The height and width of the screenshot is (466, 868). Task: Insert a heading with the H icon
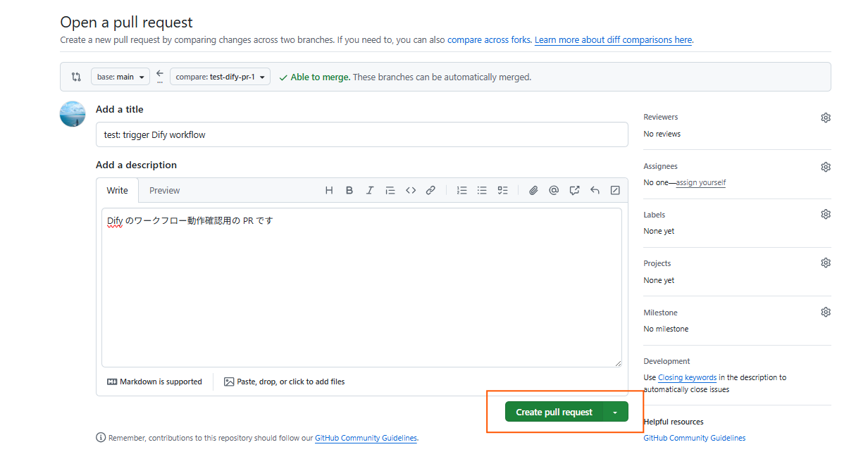pos(329,190)
